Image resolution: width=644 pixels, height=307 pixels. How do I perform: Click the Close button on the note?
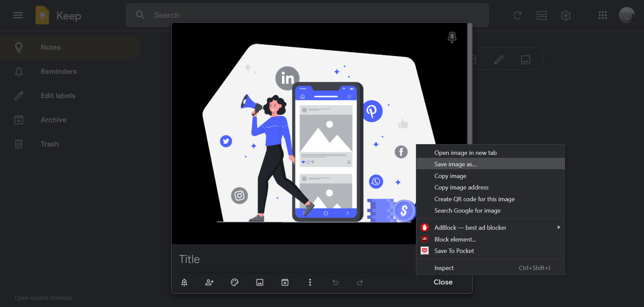tap(443, 282)
